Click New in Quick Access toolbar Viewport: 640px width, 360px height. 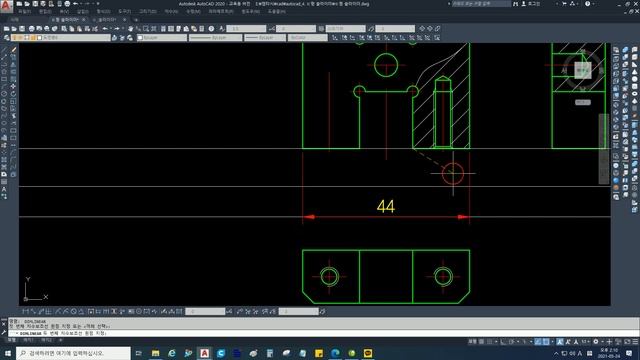19,4
